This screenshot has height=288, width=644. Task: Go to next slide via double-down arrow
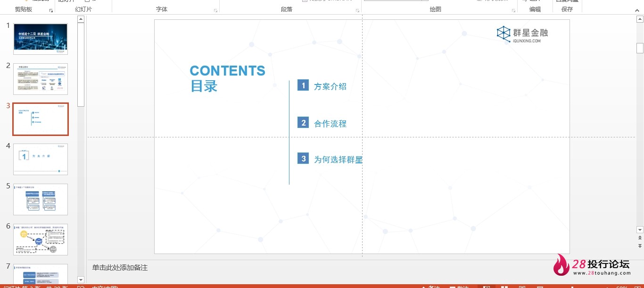point(640,246)
